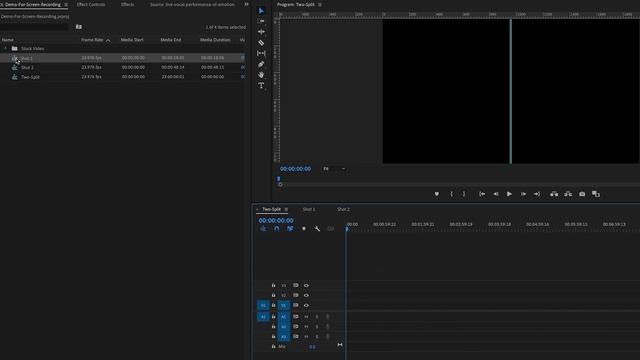Collapse the Stock Video bin
The height and width of the screenshot is (360, 640).
tap(5, 49)
